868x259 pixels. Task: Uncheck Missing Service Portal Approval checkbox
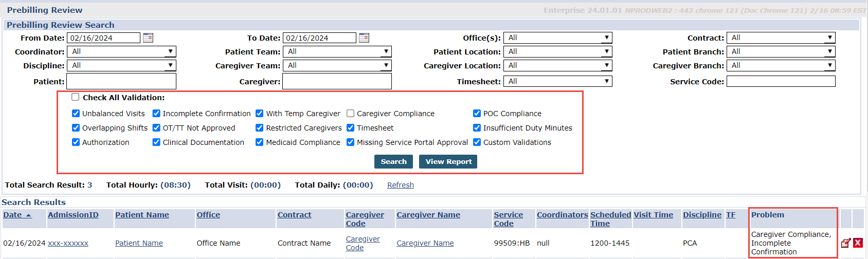click(351, 142)
